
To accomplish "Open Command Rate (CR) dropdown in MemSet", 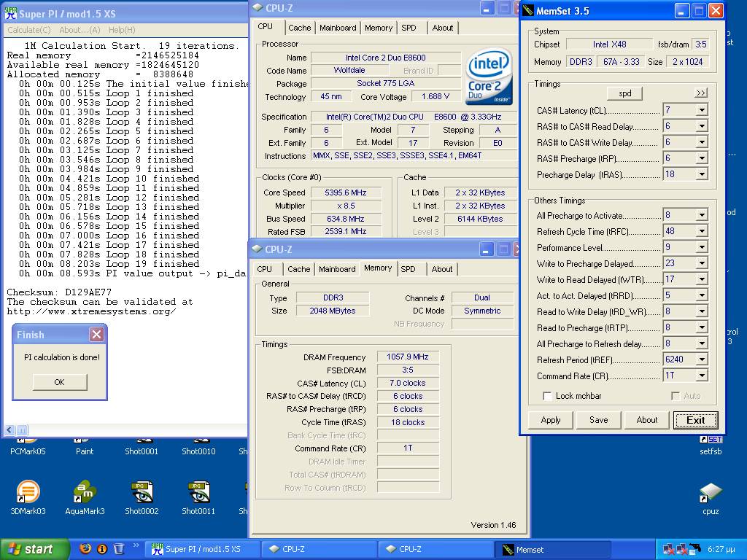I will point(702,376).
